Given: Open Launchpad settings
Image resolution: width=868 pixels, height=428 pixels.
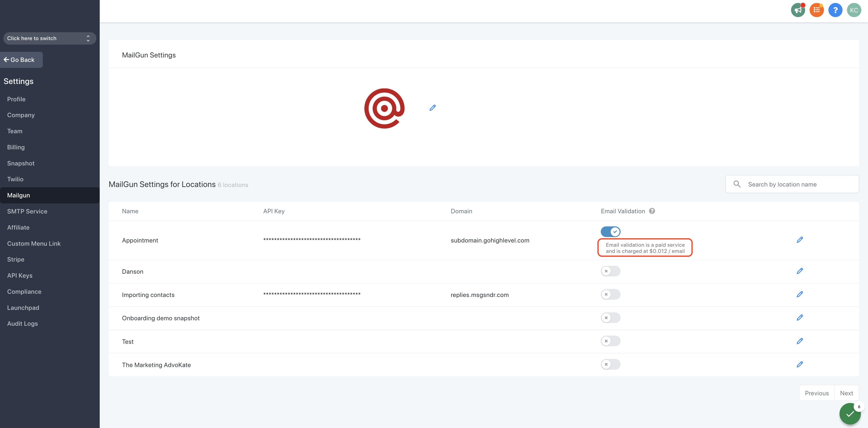Looking at the screenshot, I should pyautogui.click(x=23, y=308).
